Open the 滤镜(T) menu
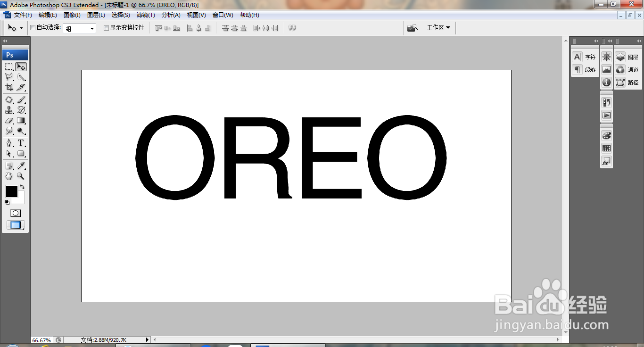644x347 pixels. tap(146, 15)
